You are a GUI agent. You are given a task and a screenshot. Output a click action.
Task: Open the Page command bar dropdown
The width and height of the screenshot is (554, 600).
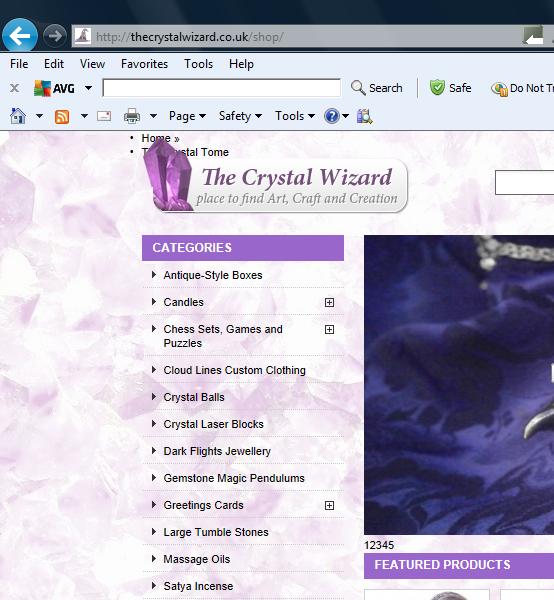[187, 116]
